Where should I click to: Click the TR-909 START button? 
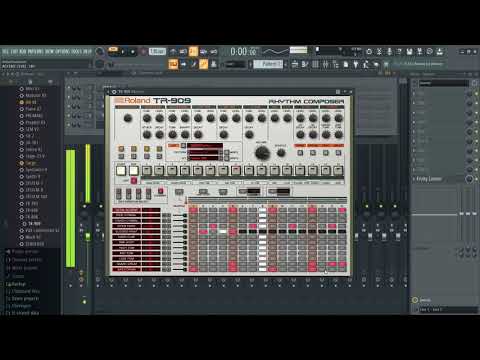(x=121, y=171)
